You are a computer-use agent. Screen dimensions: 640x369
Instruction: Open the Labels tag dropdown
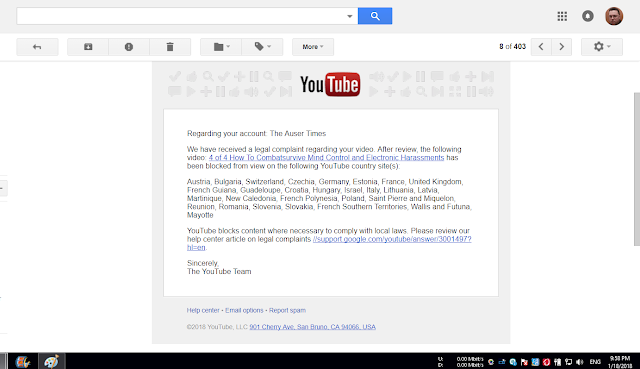pyautogui.click(x=262, y=47)
